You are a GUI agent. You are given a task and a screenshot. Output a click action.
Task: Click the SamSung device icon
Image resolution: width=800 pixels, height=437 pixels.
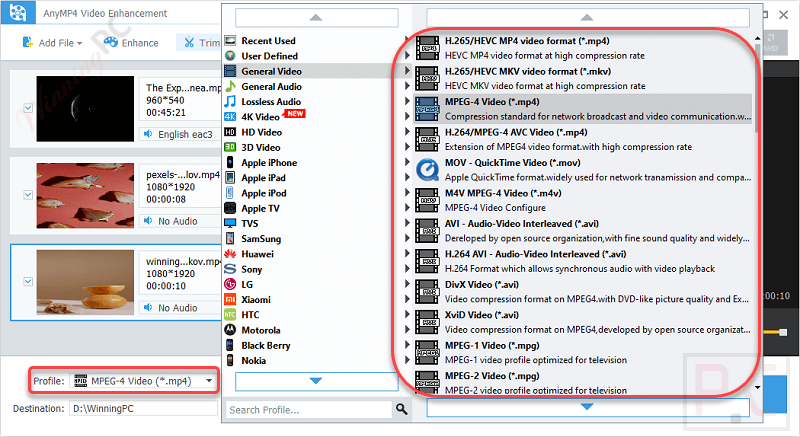pyautogui.click(x=230, y=239)
